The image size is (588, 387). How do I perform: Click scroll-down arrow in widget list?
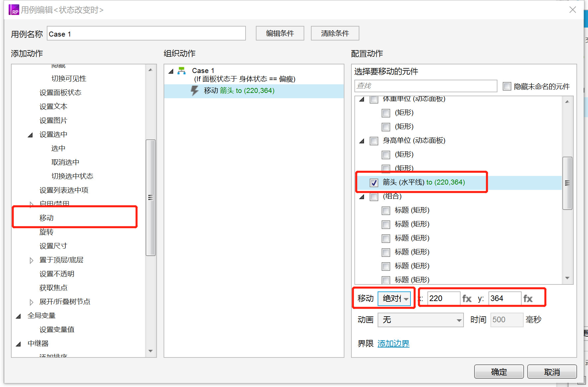tap(567, 278)
